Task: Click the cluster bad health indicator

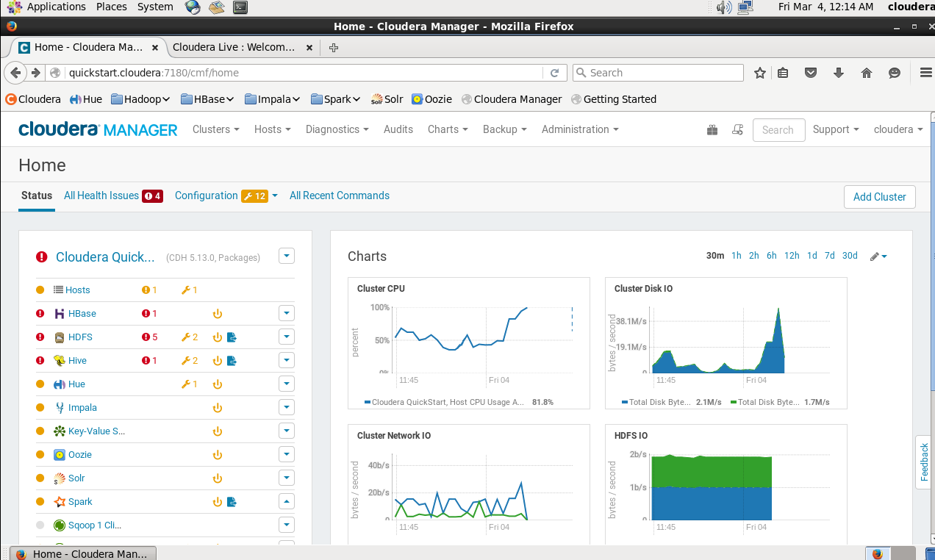Action: click(42, 257)
